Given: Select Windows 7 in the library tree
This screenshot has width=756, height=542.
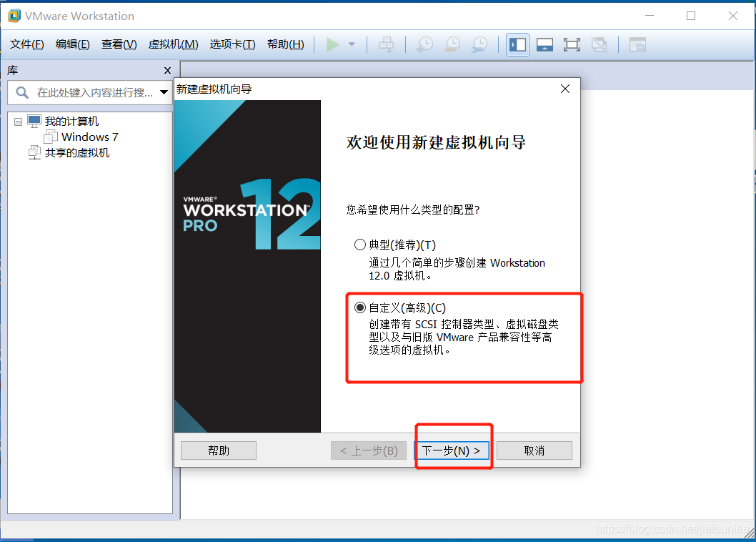Looking at the screenshot, I should pyautogui.click(x=90, y=137).
